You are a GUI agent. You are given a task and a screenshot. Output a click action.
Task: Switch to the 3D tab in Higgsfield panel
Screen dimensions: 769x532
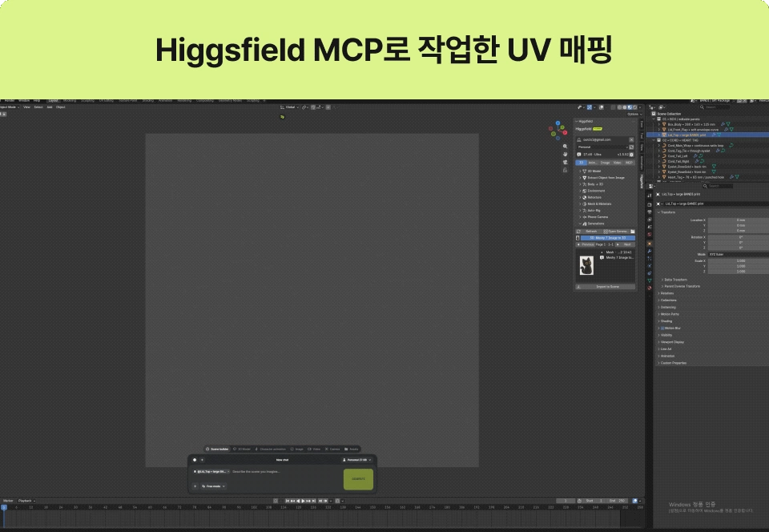pos(582,163)
